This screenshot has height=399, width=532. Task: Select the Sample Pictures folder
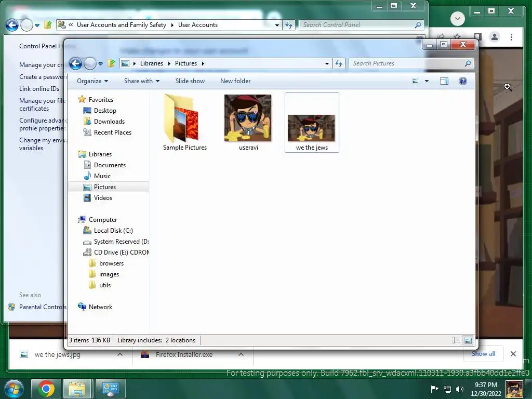click(x=184, y=123)
